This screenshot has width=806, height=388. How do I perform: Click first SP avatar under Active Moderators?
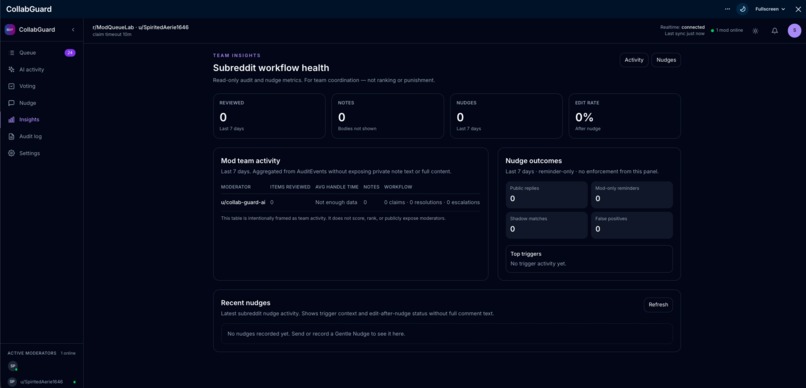(x=12, y=366)
